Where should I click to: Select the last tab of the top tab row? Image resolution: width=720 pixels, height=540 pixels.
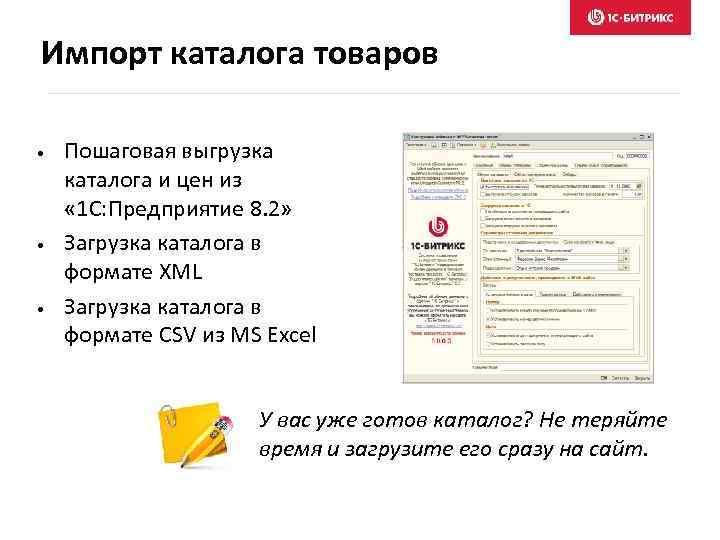click(x=601, y=165)
